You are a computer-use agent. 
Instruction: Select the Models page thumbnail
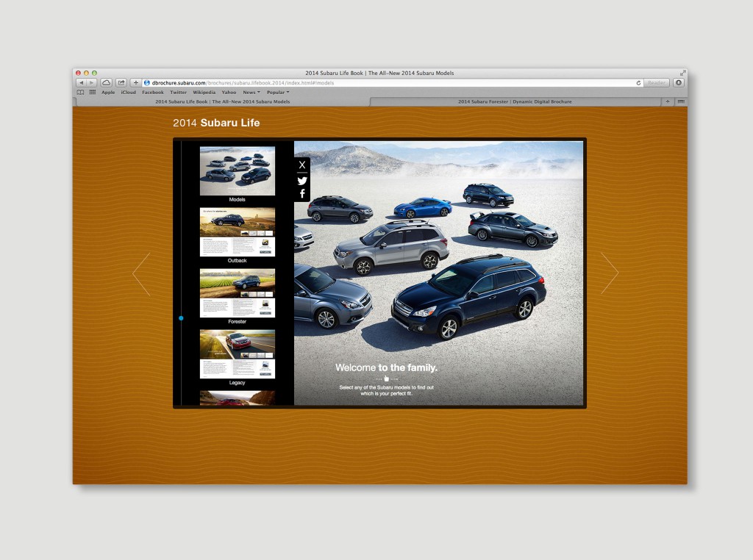(238, 170)
